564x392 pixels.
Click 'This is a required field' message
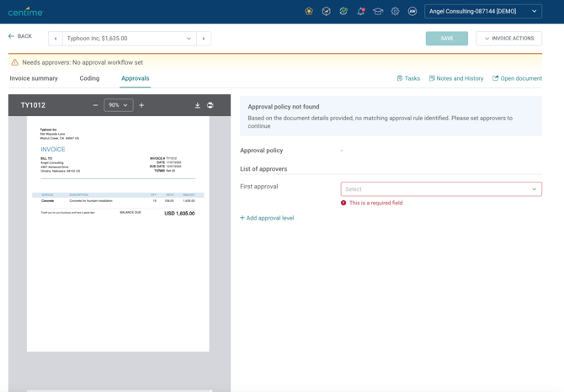(376, 203)
